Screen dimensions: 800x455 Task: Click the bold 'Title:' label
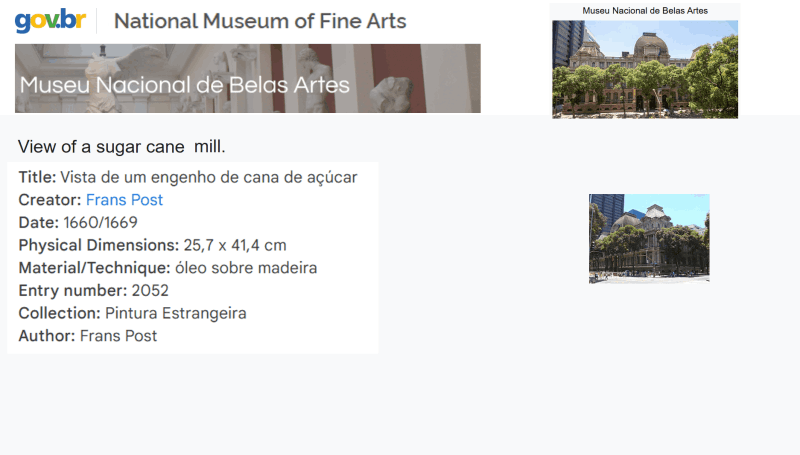click(37, 177)
